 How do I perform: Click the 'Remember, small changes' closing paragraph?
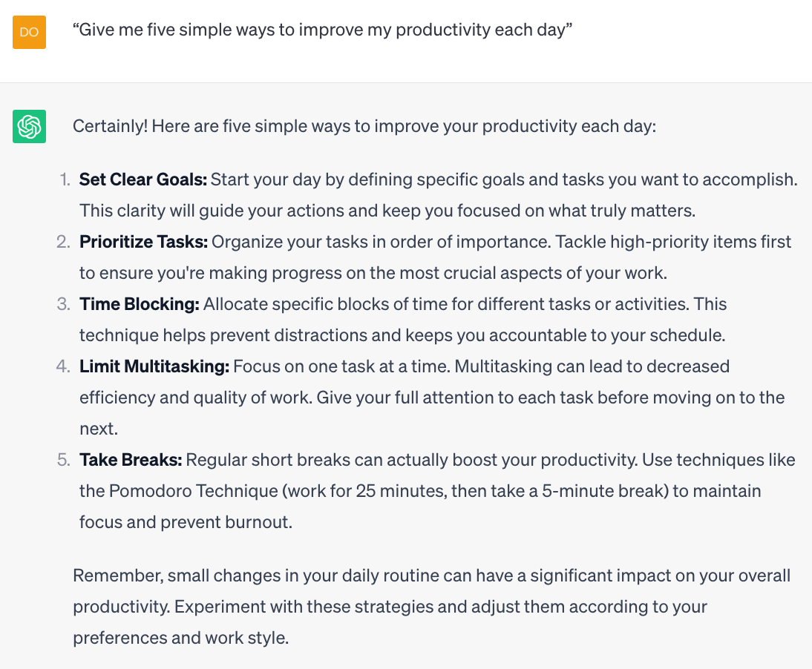[431, 607]
